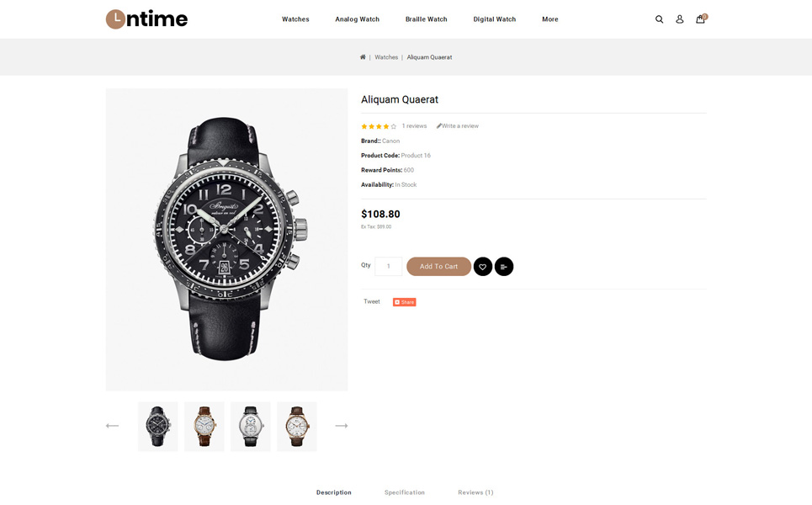Switch to the Specification tab
Viewport: 812px width, 505px height.
(x=405, y=492)
